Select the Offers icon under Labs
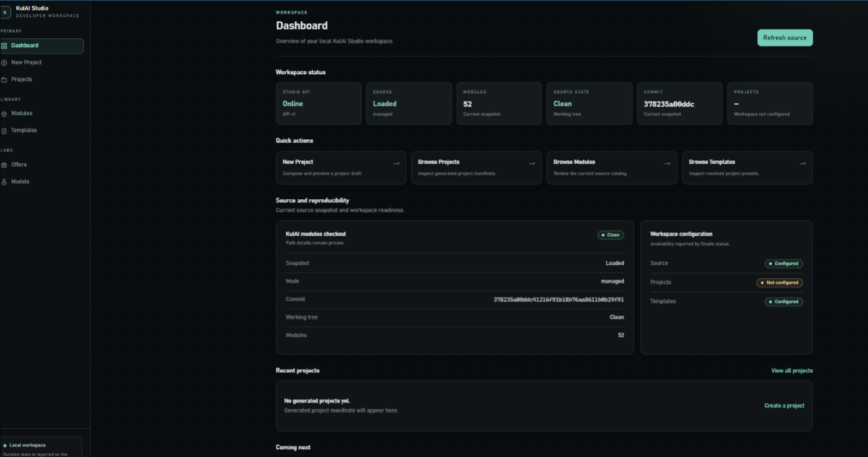Image resolution: width=868 pixels, height=457 pixels. pyautogui.click(x=4, y=165)
